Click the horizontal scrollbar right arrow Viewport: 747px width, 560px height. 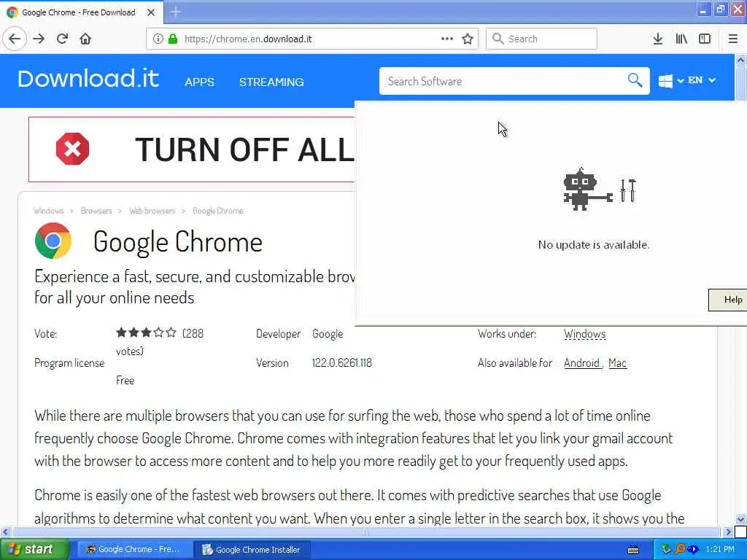(x=728, y=532)
